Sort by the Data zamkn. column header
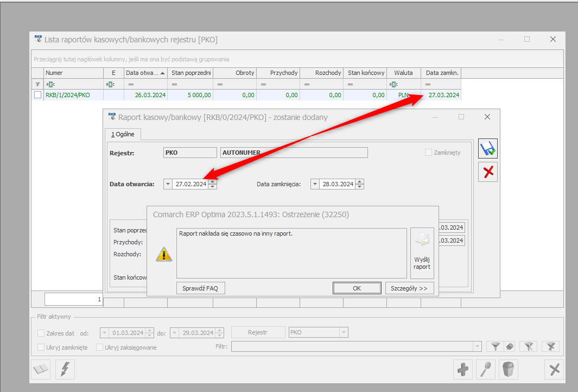 click(x=441, y=73)
